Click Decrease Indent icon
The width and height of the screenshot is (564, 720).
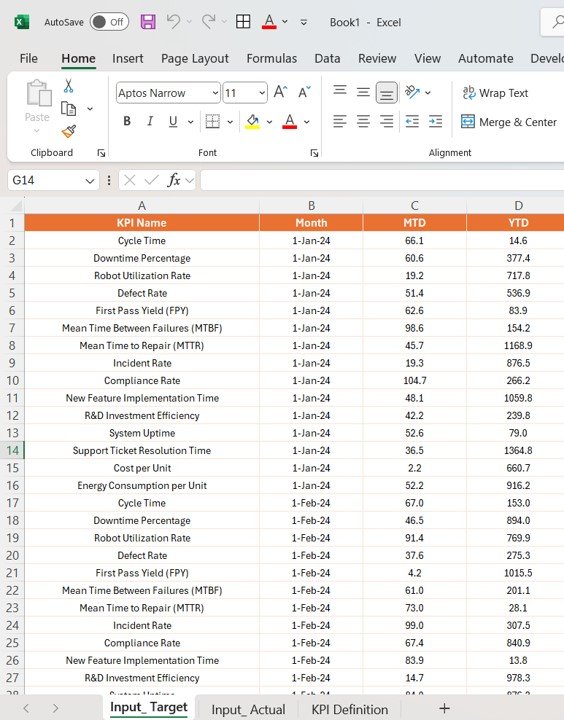(412, 122)
